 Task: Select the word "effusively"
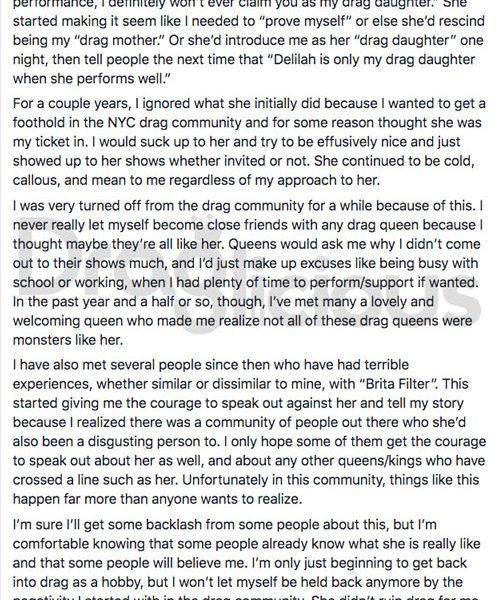tap(346, 142)
